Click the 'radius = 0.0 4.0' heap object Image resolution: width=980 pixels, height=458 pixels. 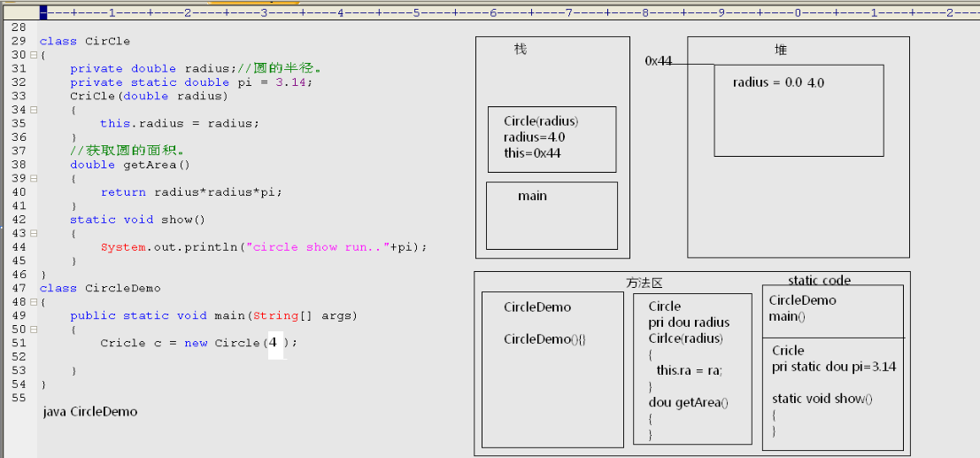click(778, 83)
